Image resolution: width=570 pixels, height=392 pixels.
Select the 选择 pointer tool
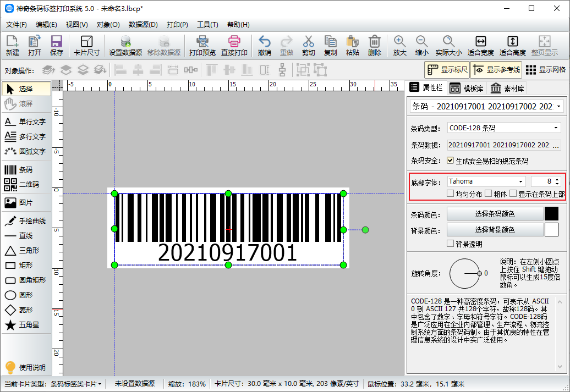coord(26,89)
